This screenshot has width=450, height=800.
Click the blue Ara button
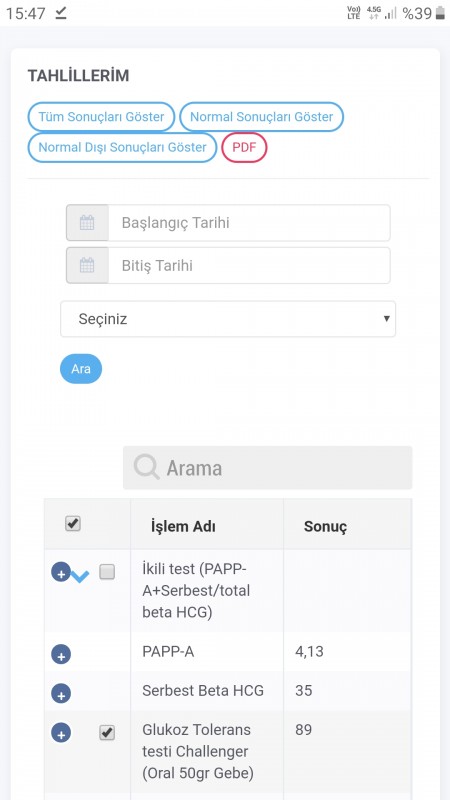[81, 368]
